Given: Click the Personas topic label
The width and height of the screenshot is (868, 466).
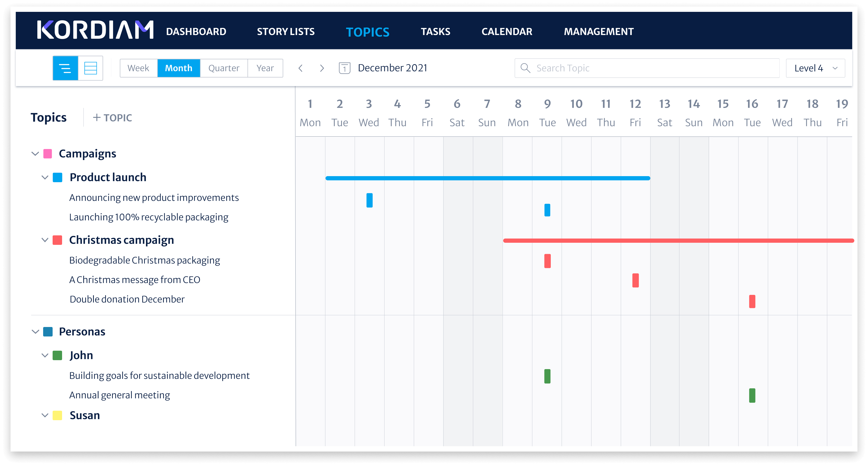Looking at the screenshot, I should click(82, 332).
